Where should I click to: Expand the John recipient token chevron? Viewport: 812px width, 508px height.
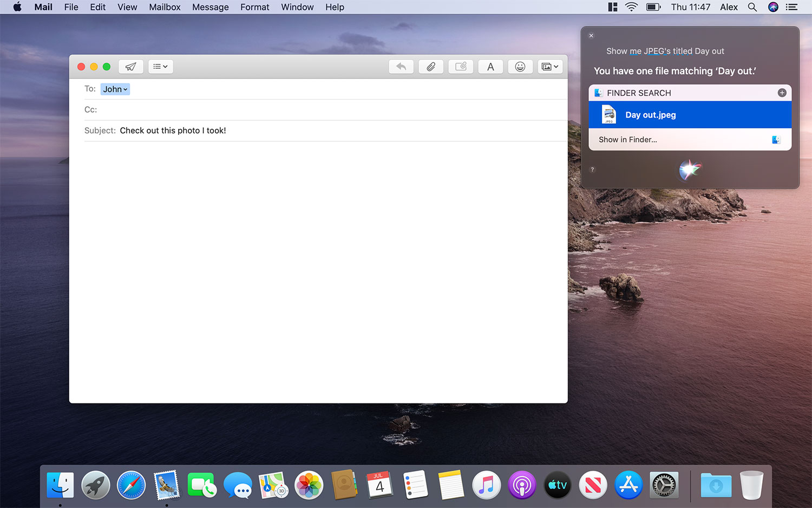125,89
